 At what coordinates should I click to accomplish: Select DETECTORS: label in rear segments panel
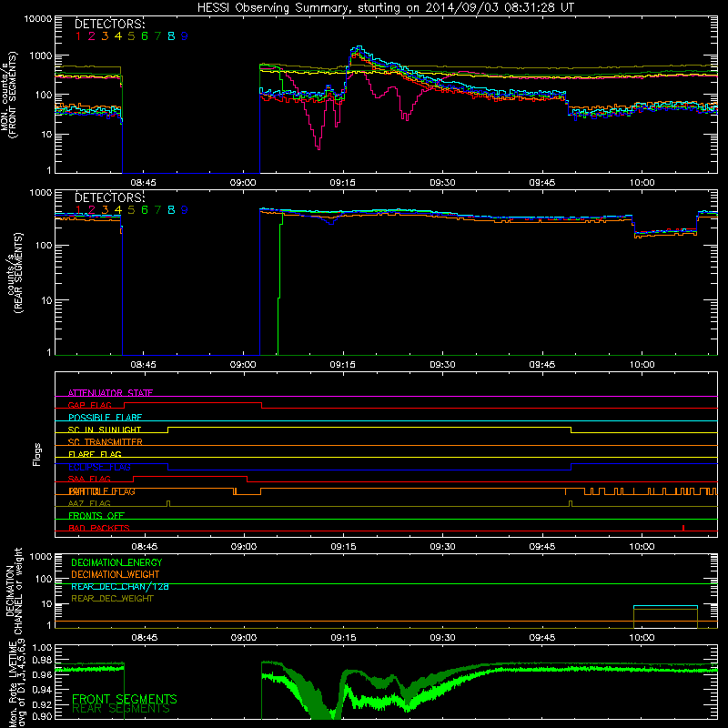(109, 197)
